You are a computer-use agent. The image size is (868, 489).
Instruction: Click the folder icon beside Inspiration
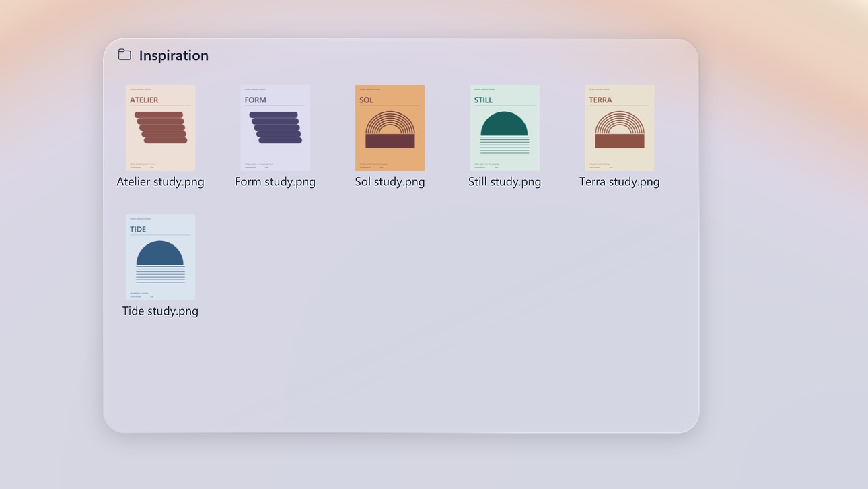(124, 55)
